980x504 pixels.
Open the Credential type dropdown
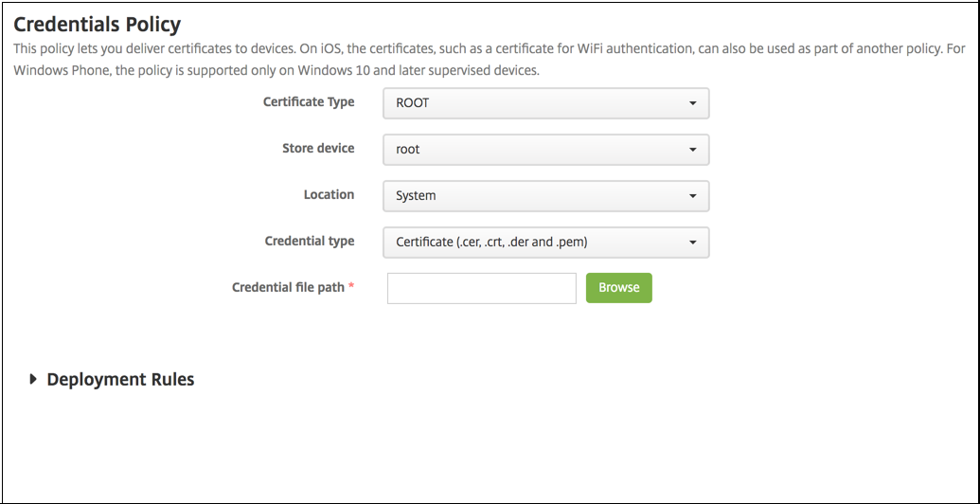click(545, 243)
